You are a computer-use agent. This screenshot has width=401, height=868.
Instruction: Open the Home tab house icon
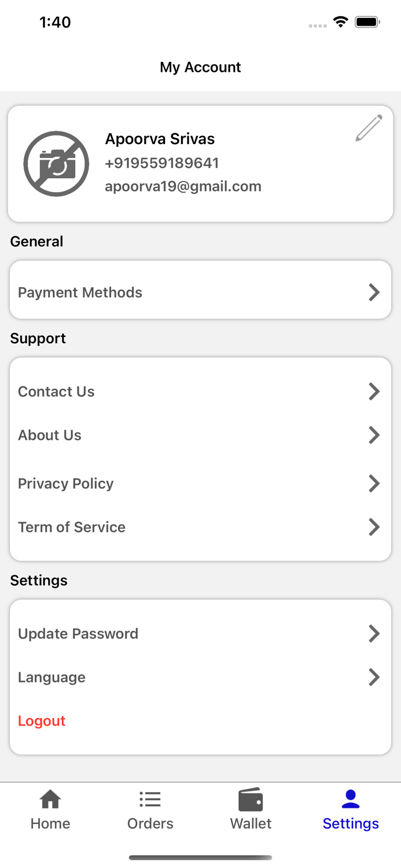(x=50, y=800)
